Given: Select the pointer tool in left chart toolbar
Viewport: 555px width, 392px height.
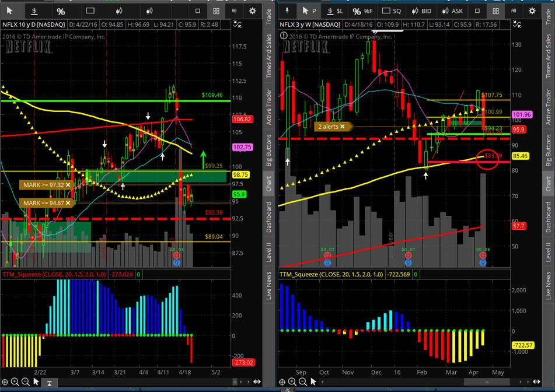Looking at the screenshot, I should (9, 11).
